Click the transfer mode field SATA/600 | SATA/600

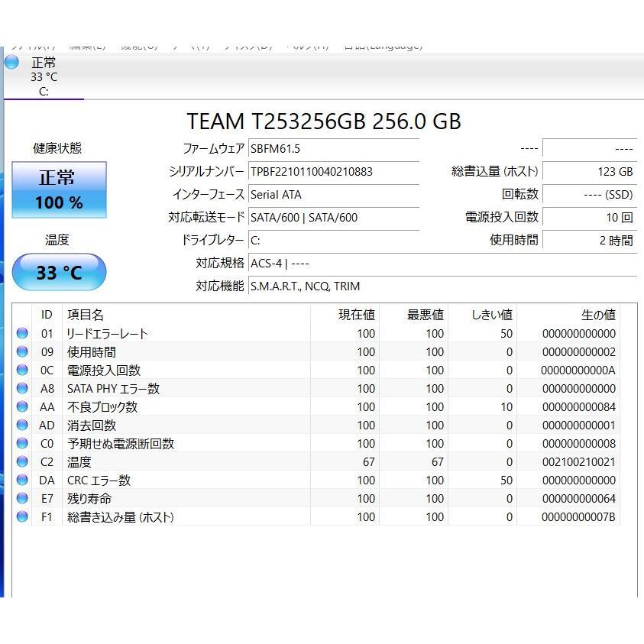334,218
